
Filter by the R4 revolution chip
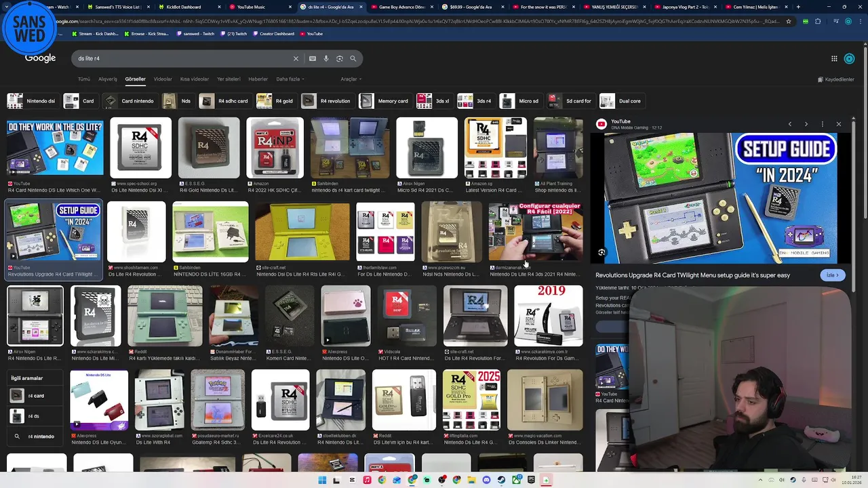pyautogui.click(x=328, y=101)
